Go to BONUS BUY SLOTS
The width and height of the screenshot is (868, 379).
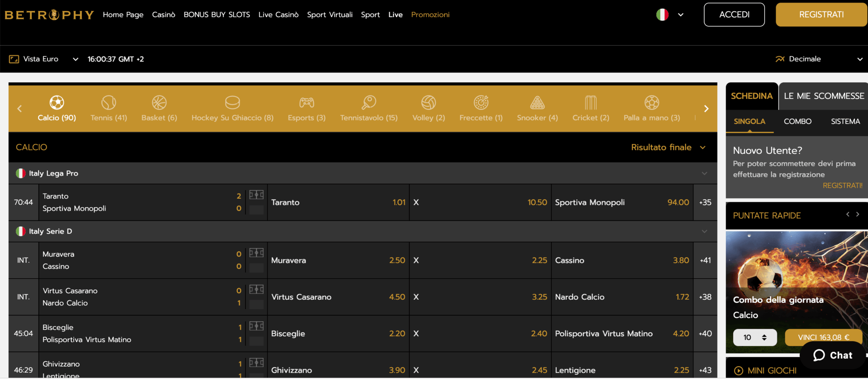(217, 14)
